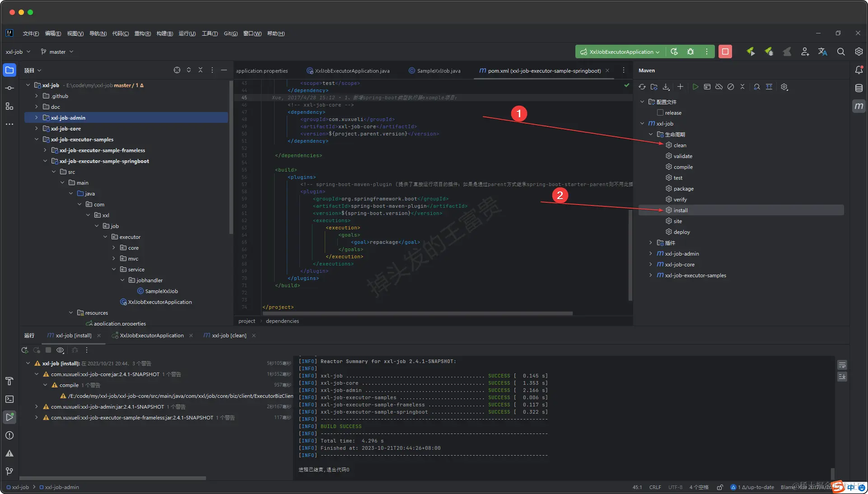Open the Git(G) menu

click(x=230, y=33)
